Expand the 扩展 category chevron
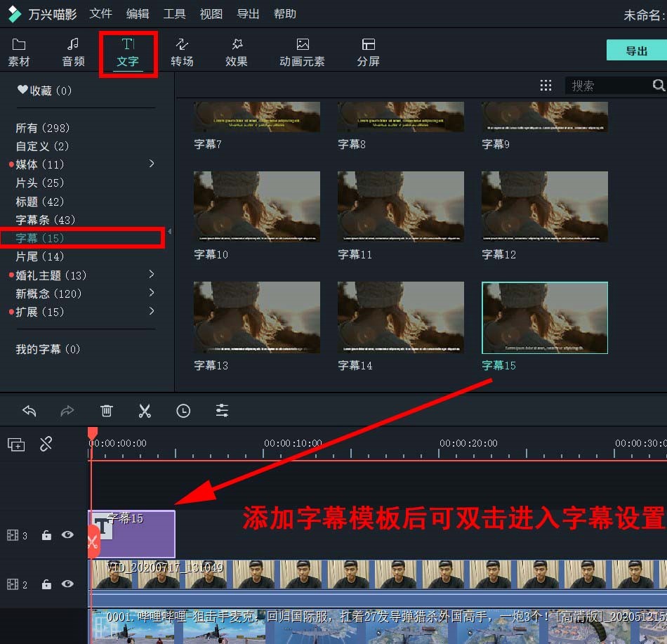The height and width of the screenshot is (644, 667). 152,311
